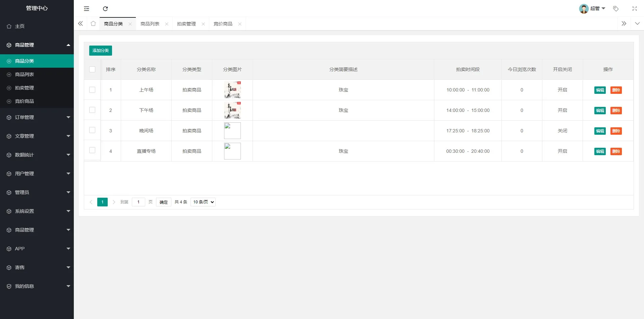Viewport: 644px width, 319px height.
Task: Open the 超管 user dropdown
Action: click(592, 9)
